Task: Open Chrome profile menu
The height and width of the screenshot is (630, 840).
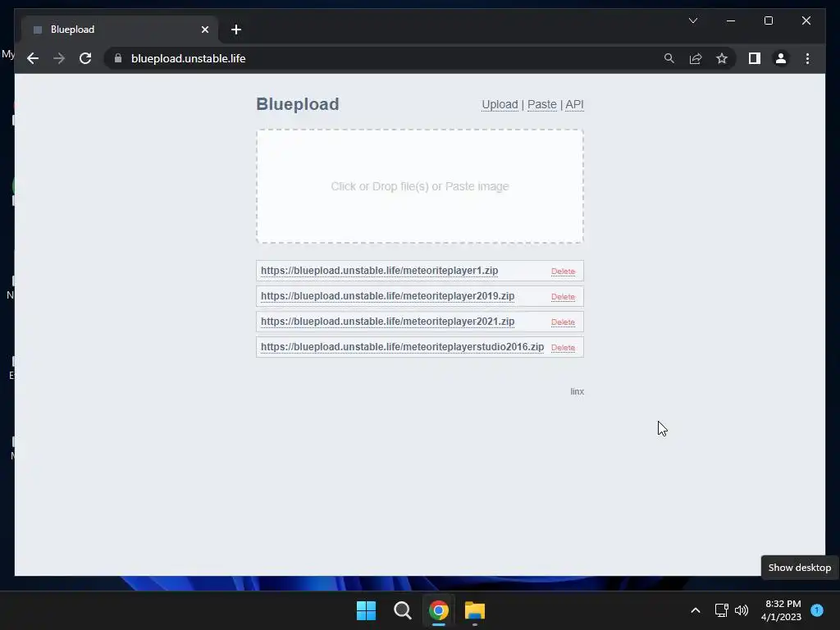Action: point(781,58)
